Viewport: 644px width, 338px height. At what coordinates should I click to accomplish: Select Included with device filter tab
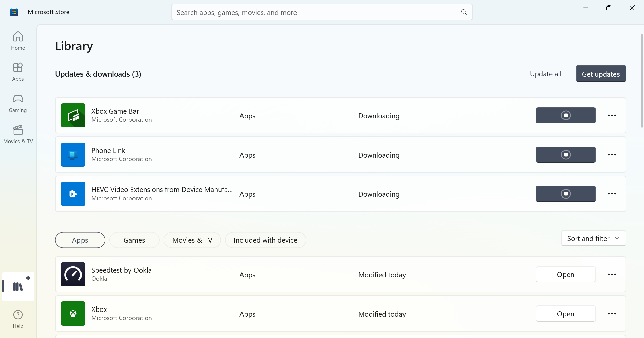[266, 240]
